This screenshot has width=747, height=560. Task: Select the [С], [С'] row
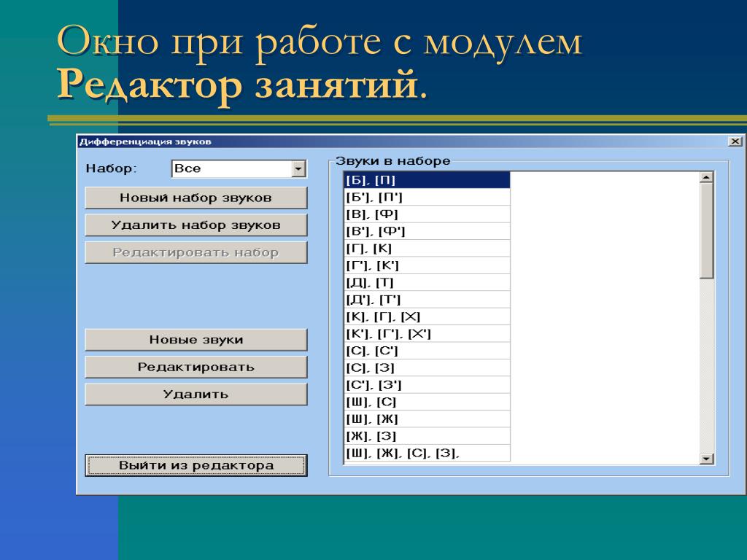pos(427,351)
